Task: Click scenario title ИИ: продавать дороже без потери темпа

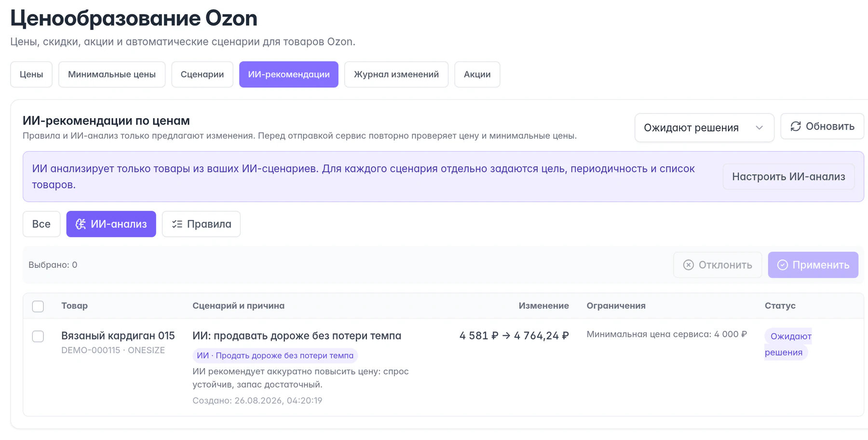Action: click(x=297, y=336)
